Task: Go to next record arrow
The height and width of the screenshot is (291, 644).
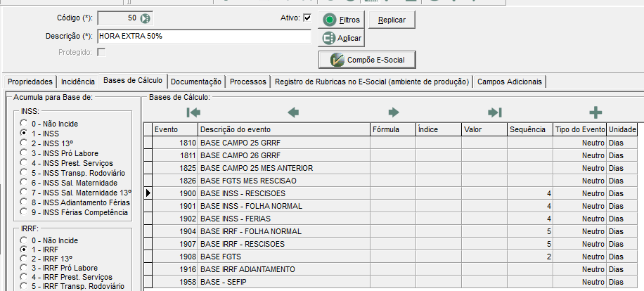Action: (x=394, y=112)
